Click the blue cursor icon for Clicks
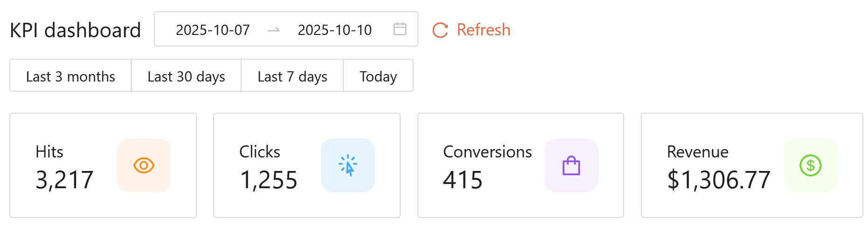This screenshot has height=232, width=868. pos(348,165)
